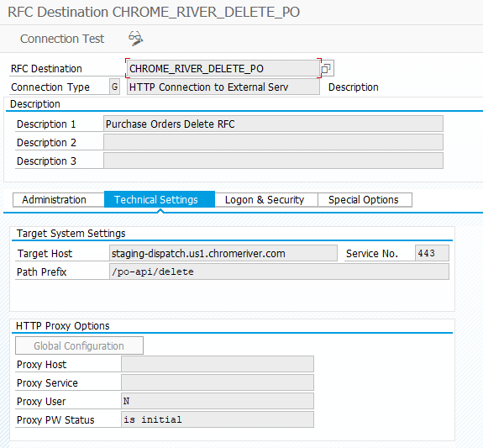The image size is (483, 448).
Task: Click Description 1 field Purchase Orders Delete RFC
Action: pos(273,124)
